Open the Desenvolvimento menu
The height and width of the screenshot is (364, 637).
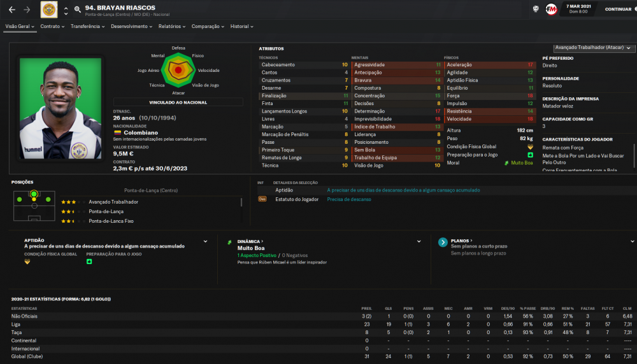click(x=132, y=26)
